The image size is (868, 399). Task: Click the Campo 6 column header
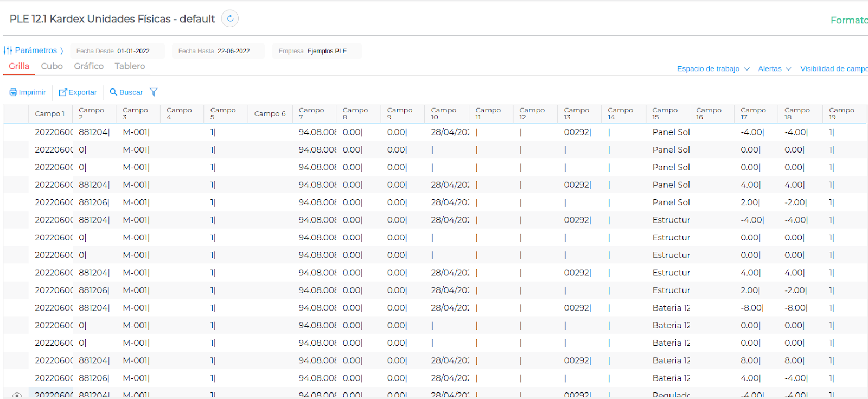[270, 113]
